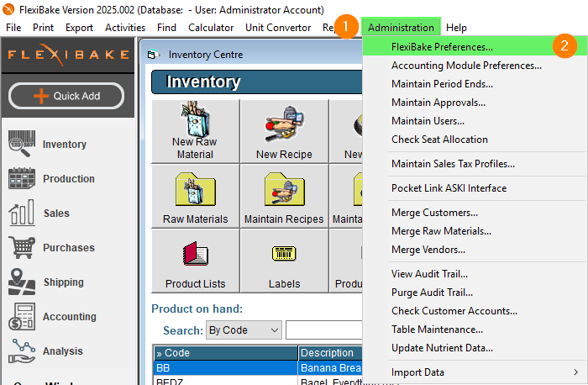Open the Inventory sidebar module

47,144
